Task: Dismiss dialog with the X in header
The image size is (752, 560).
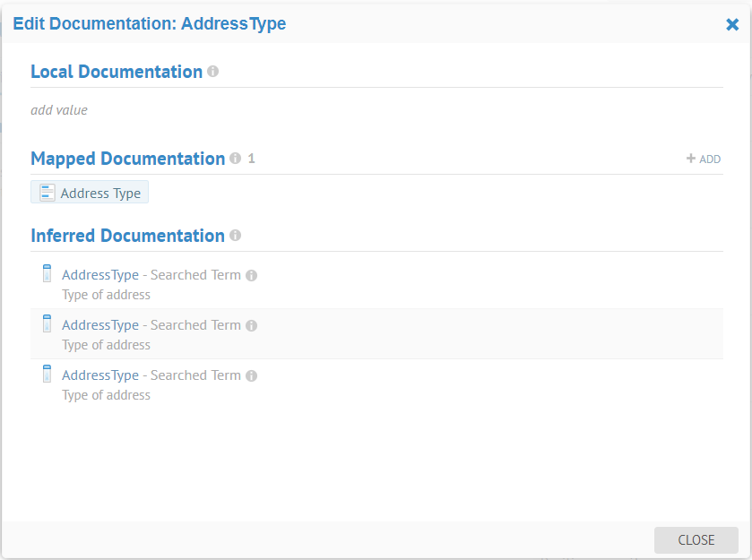Action: pos(732,25)
